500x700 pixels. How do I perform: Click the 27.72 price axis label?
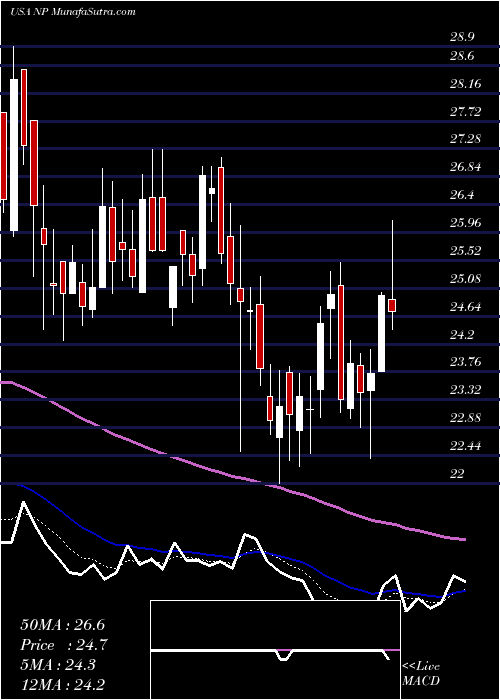click(465, 112)
